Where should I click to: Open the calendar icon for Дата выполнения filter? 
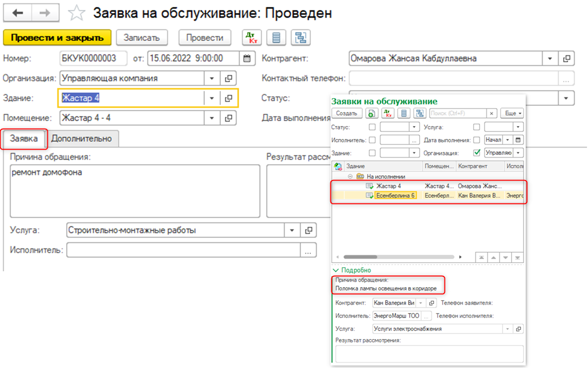518,140
